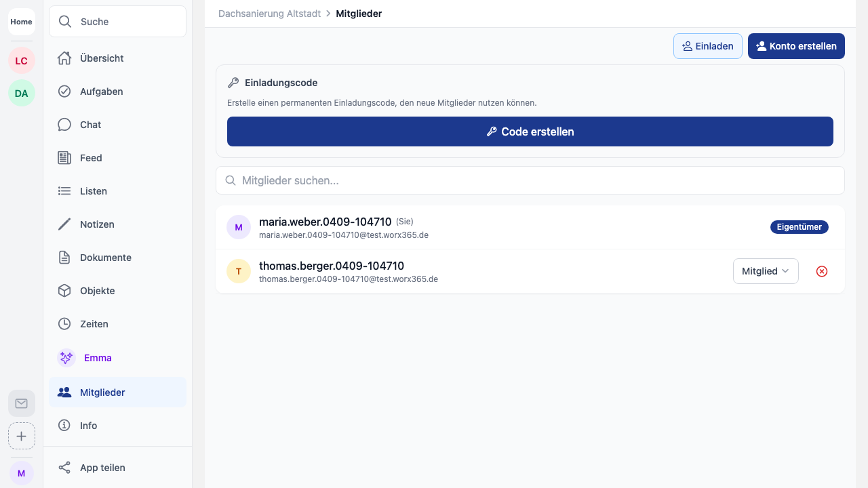Open the LC workspace avatar
The image size is (868, 488).
click(x=21, y=60)
